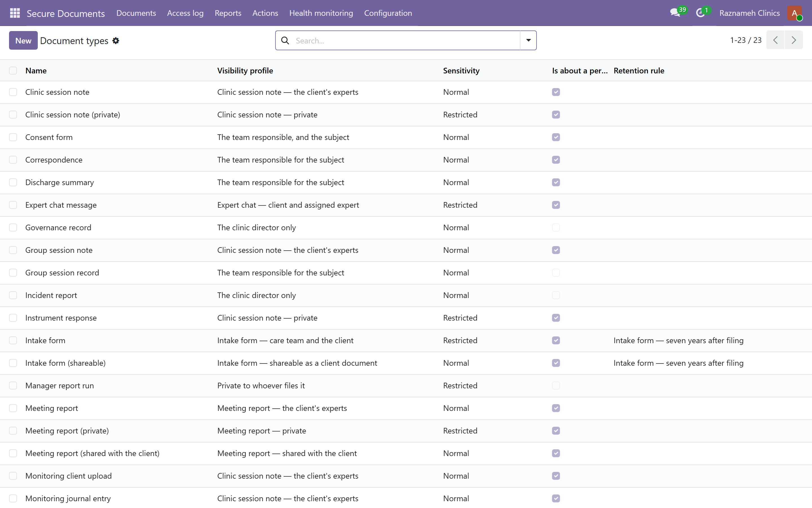Click 'The team responsible, and the subject' cell
The image size is (812, 508).
click(x=283, y=137)
